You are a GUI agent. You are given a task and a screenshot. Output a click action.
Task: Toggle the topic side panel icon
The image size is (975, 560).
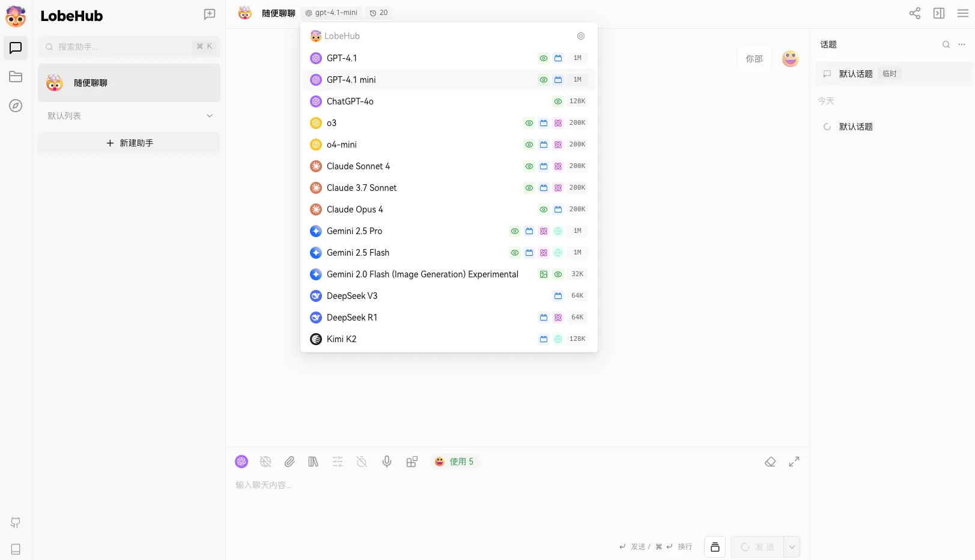pos(939,13)
